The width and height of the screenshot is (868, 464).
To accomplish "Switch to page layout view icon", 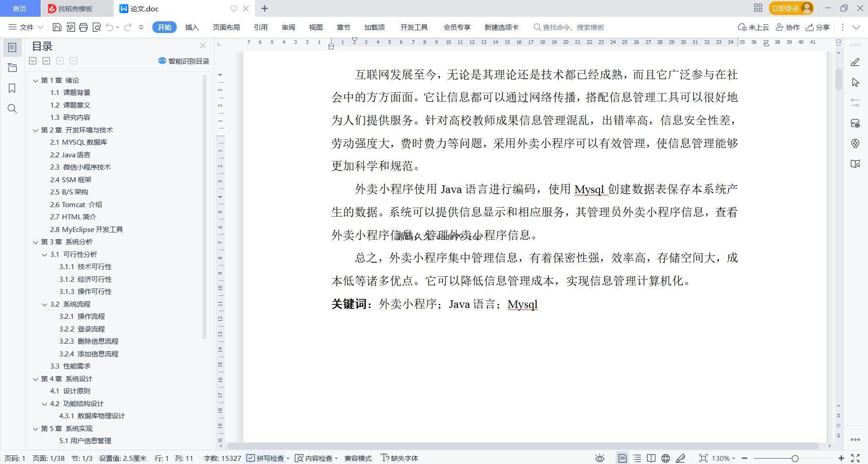I will tap(623, 458).
